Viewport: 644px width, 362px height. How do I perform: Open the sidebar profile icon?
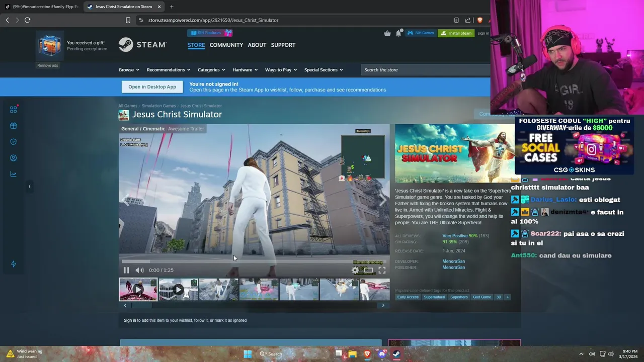14,158
